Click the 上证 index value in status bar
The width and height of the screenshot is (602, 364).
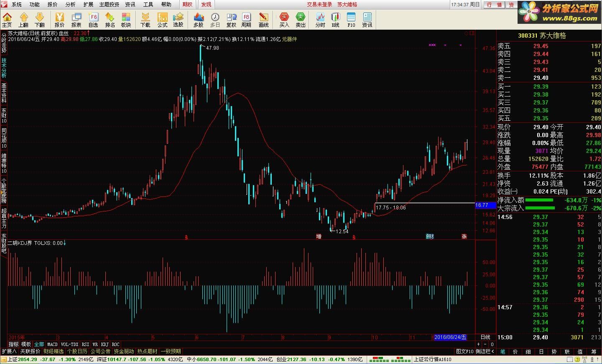[28, 359]
